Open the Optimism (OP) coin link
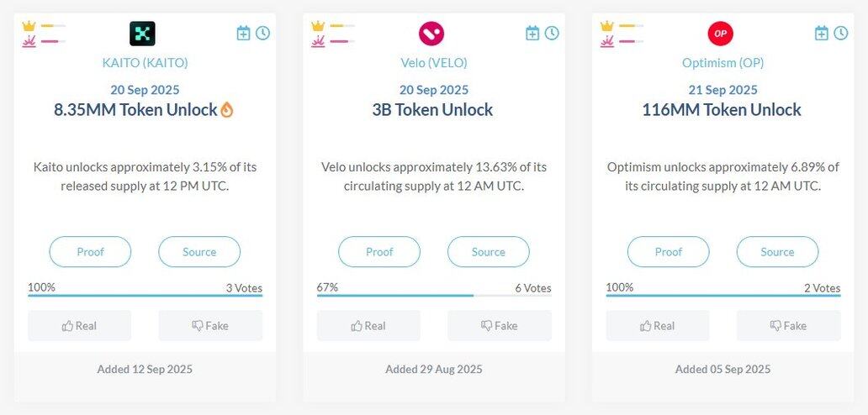This screenshot has width=868, height=415. 723,63
